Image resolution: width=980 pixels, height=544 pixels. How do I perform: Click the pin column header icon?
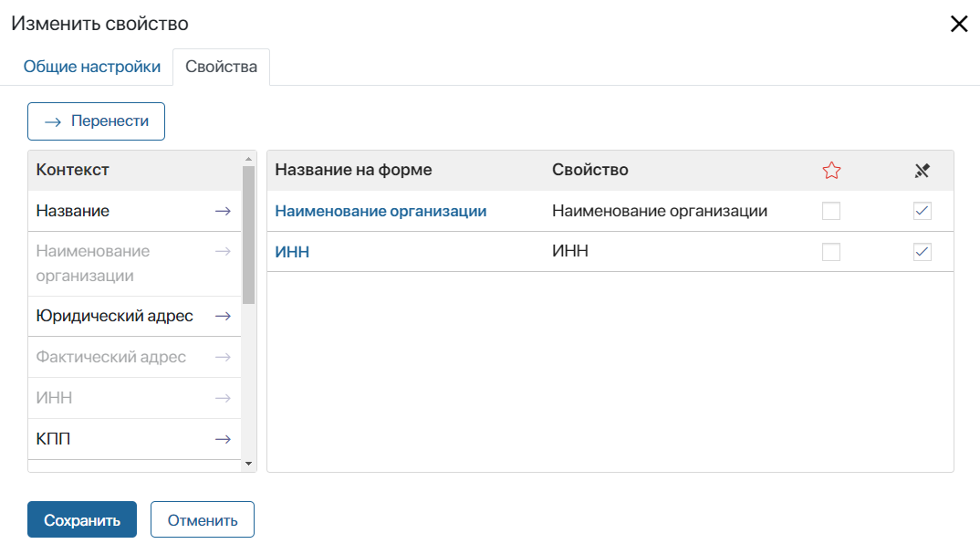pos(922,170)
